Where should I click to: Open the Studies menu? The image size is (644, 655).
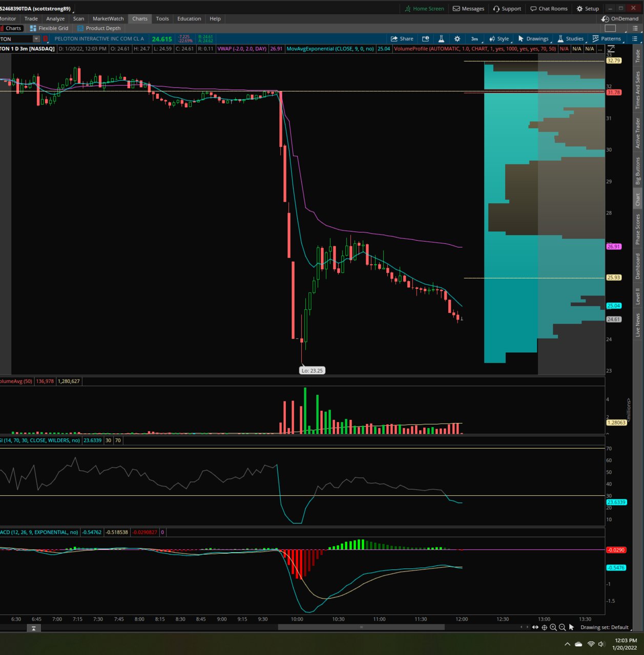[570, 39]
